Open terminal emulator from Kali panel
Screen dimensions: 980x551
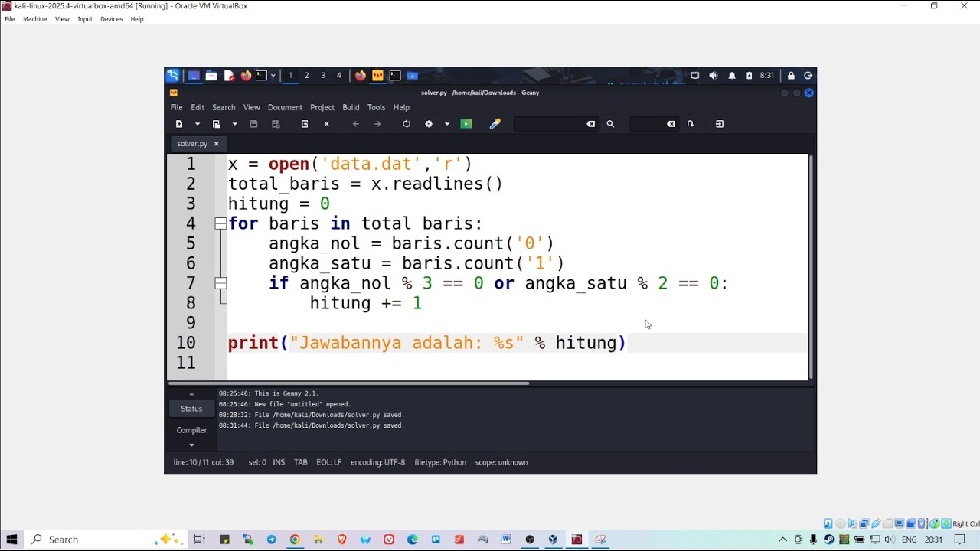click(x=261, y=75)
